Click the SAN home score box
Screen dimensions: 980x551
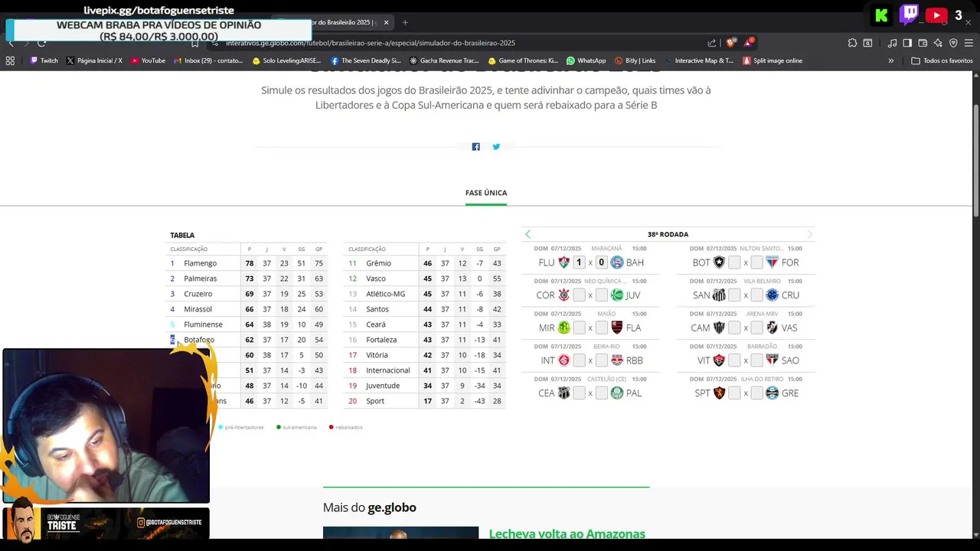734,295
